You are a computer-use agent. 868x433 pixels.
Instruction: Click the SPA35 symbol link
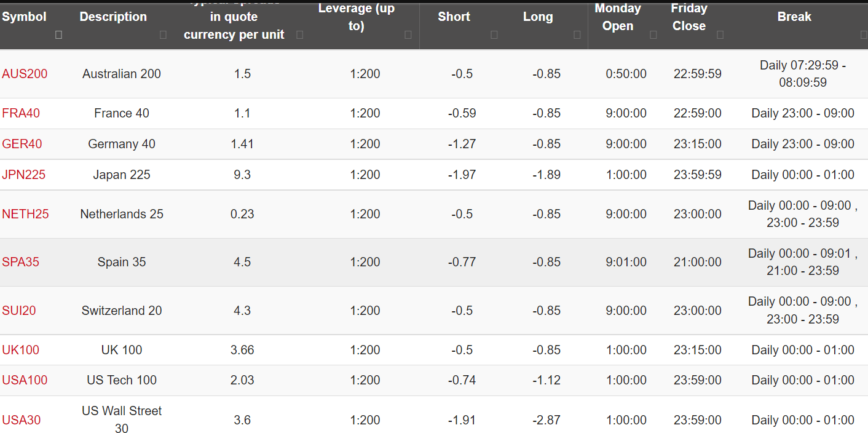(20, 262)
